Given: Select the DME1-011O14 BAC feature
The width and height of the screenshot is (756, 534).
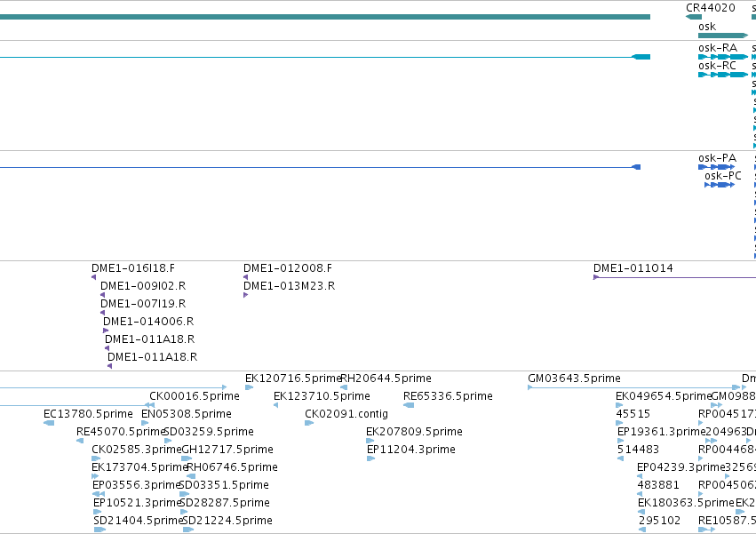Looking at the screenshot, I should click(x=674, y=277).
